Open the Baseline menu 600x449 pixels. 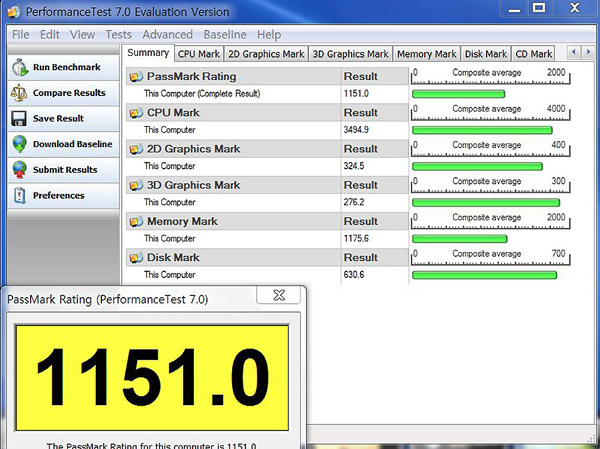[x=225, y=35]
